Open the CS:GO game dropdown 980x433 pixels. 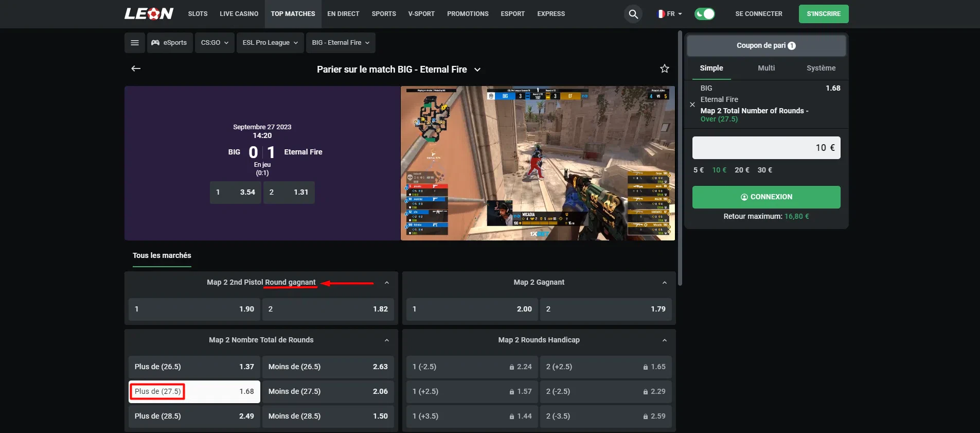point(215,43)
